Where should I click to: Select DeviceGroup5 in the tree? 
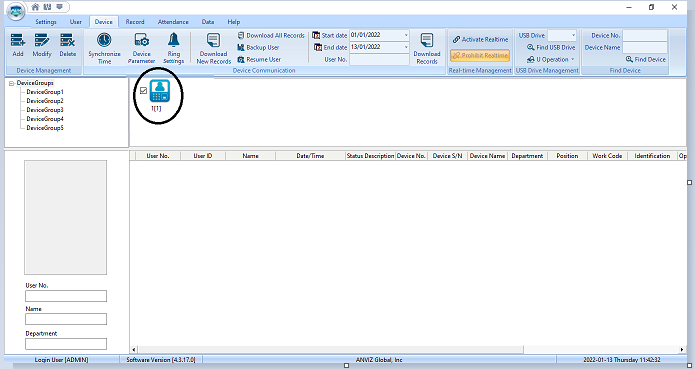coord(45,128)
